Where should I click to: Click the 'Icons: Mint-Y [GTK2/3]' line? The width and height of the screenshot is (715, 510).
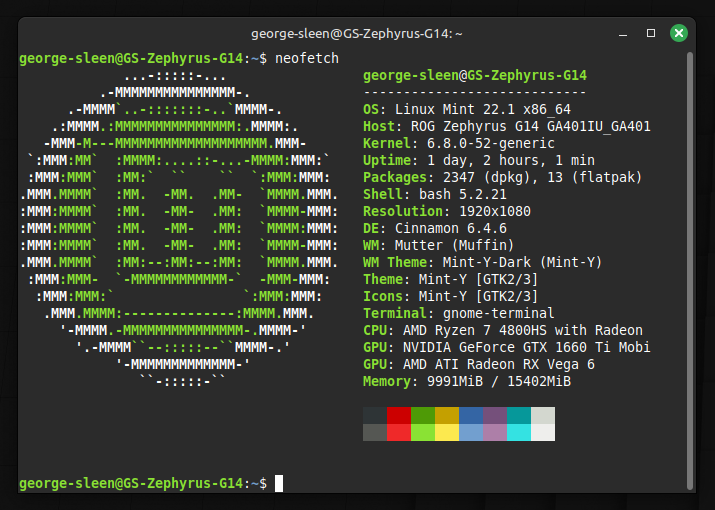[x=451, y=297]
